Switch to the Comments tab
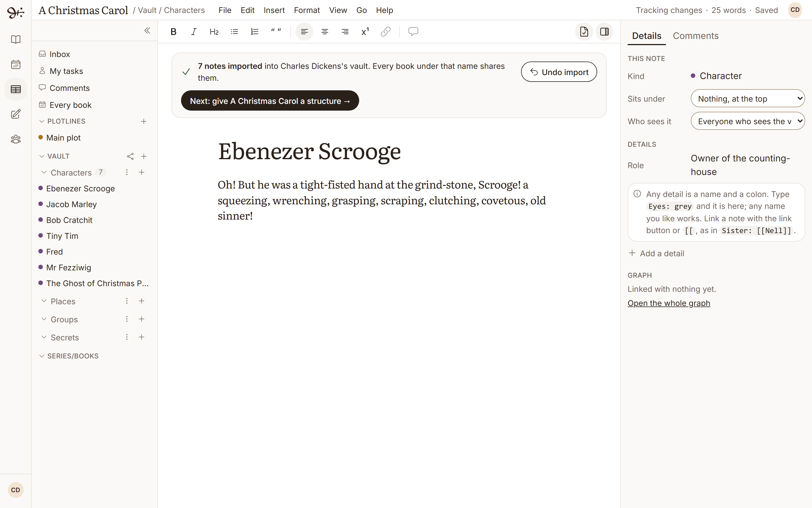Viewport: 812px width, 508px height. [695, 36]
